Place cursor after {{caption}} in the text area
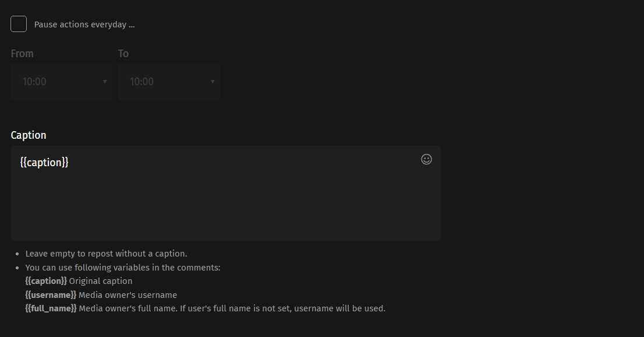The image size is (644, 337). pos(69,162)
